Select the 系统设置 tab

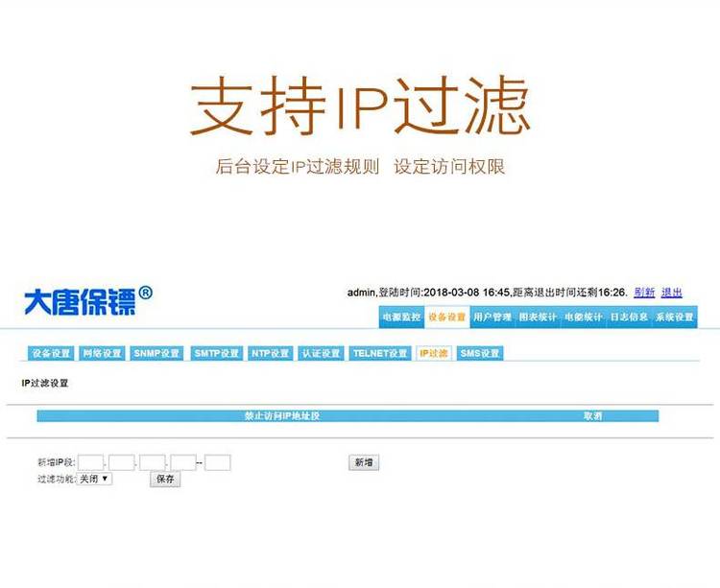point(674,318)
